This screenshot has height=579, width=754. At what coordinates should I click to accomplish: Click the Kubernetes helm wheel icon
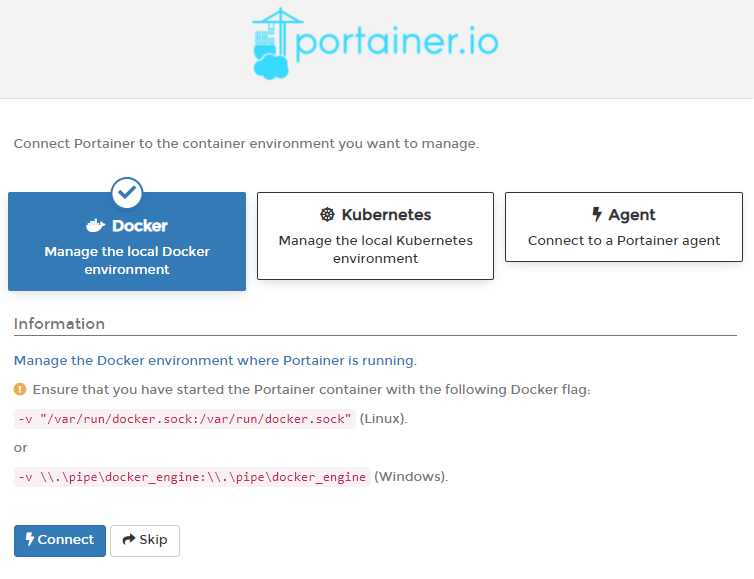click(327, 214)
